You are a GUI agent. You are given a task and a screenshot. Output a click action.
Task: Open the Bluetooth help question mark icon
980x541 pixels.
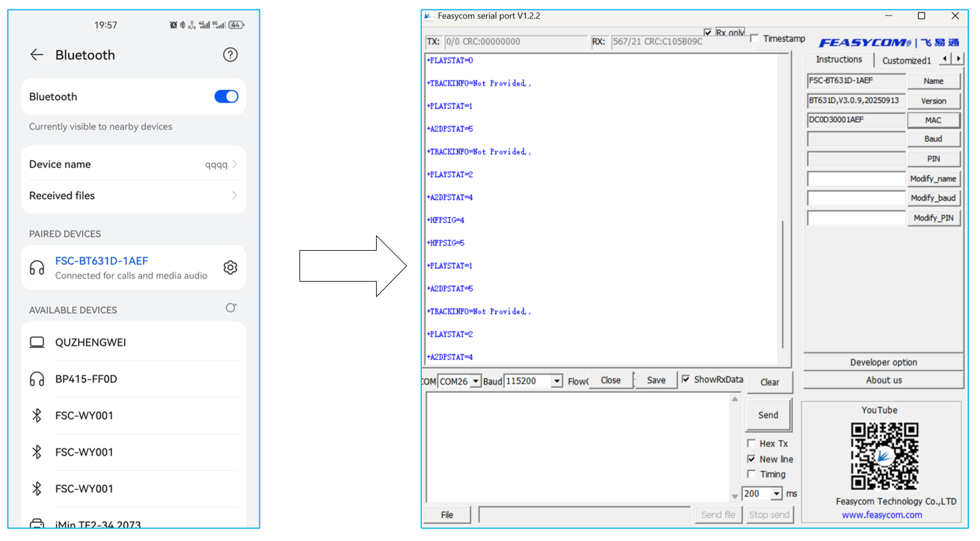230,55
